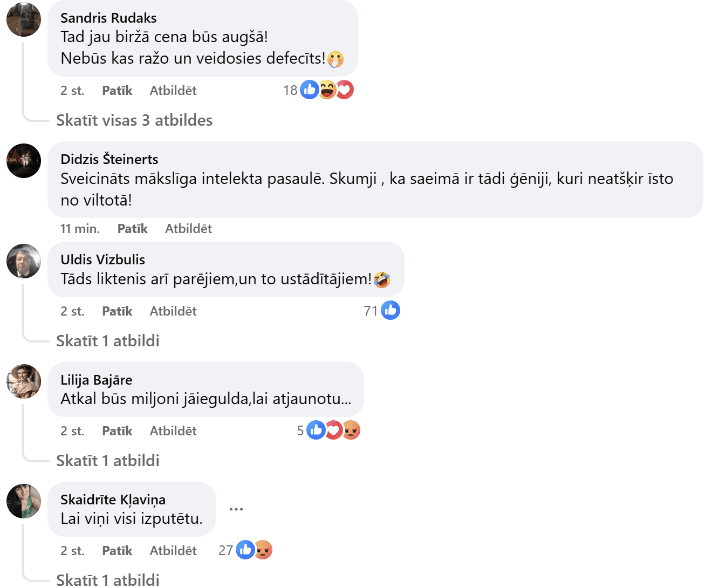The width and height of the screenshot is (726, 588).
Task: Click the like reaction on Skaidrīte Kļaviņa's comment
Action: tap(245, 550)
